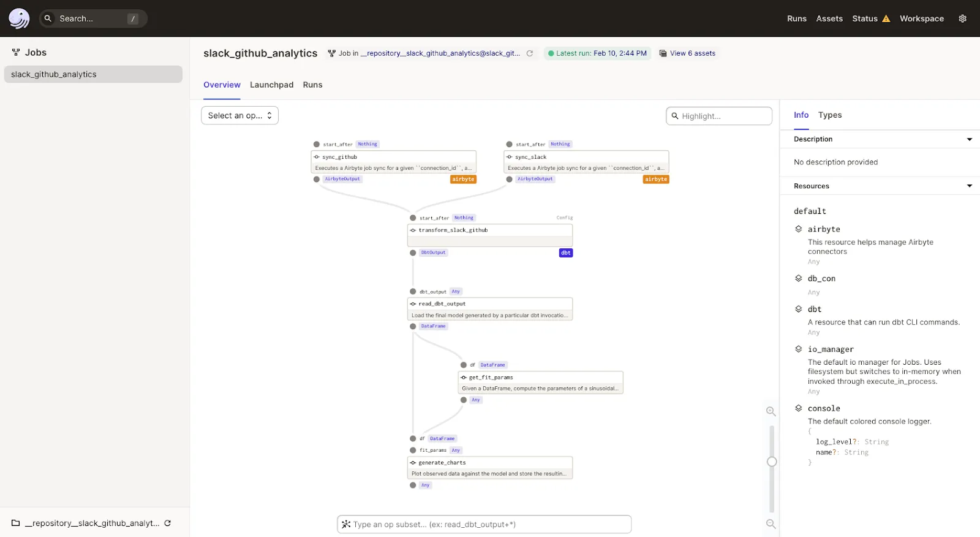This screenshot has height=537, width=980.
Task: Select the get_fit_params op node
Action: [541, 383]
